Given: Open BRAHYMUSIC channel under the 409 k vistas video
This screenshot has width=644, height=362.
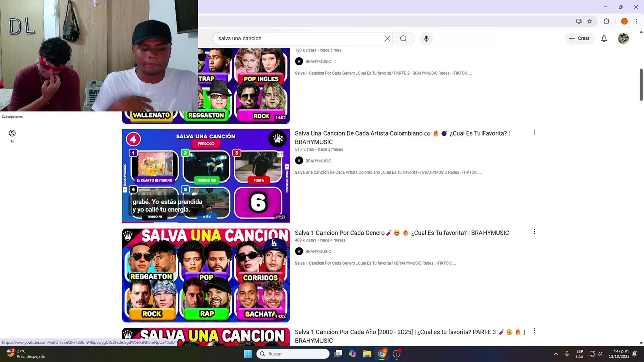Looking at the screenshot, I should pos(318,252).
